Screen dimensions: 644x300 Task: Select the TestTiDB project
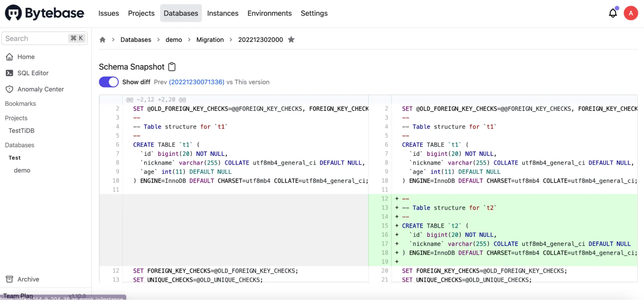(21, 131)
